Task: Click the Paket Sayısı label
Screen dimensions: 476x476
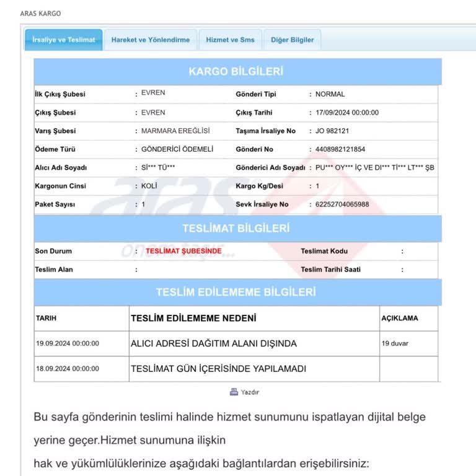Action: (x=55, y=205)
